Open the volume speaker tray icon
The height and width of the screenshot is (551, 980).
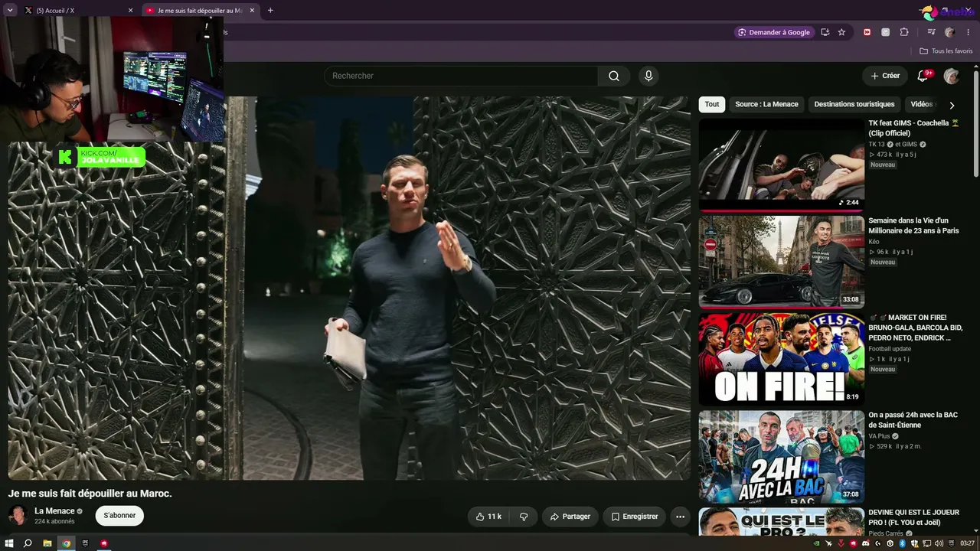click(x=939, y=543)
